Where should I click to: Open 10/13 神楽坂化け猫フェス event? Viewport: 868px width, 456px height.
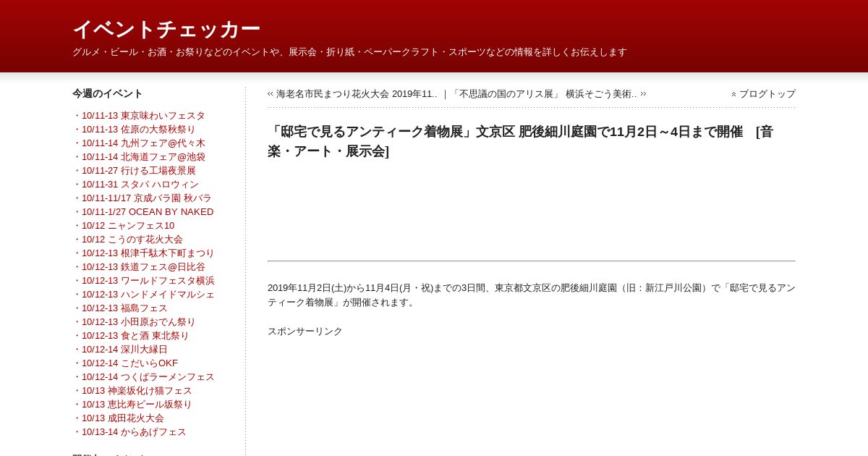pyautogui.click(x=137, y=391)
